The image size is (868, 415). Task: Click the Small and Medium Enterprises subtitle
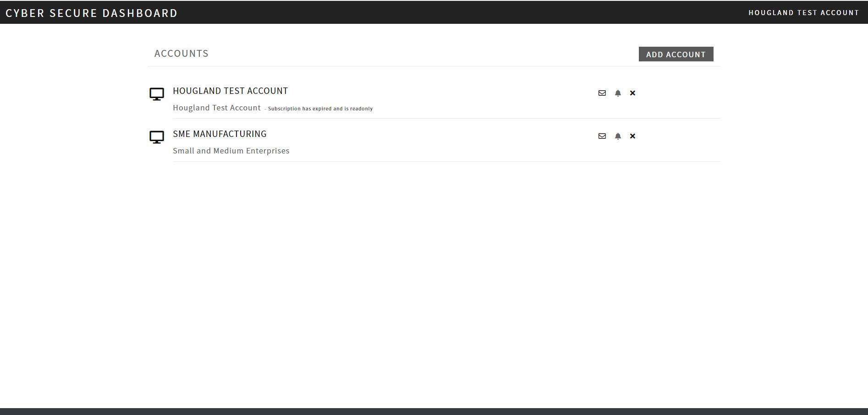coord(231,151)
